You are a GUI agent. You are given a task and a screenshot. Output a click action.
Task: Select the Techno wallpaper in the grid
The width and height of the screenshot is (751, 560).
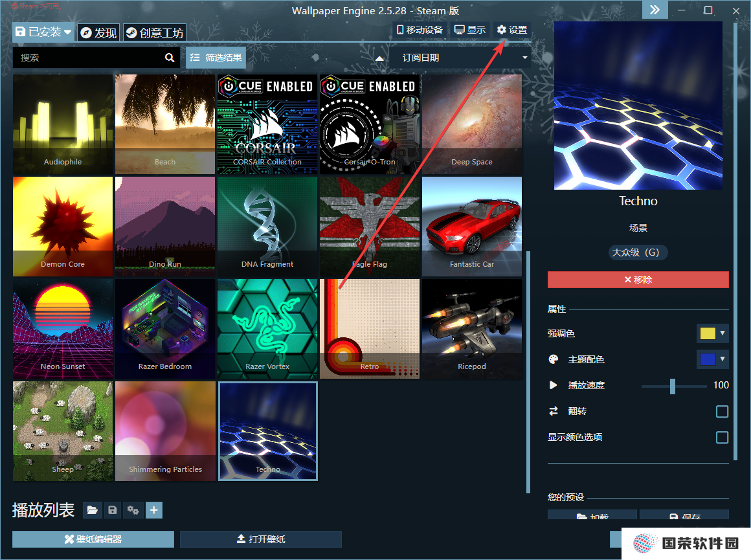coord(268,431)
